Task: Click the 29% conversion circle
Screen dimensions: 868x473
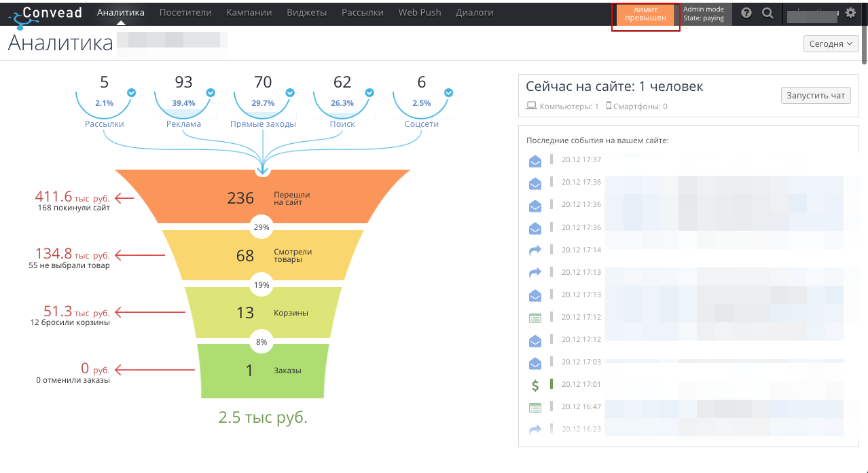Action: (262, 227)
